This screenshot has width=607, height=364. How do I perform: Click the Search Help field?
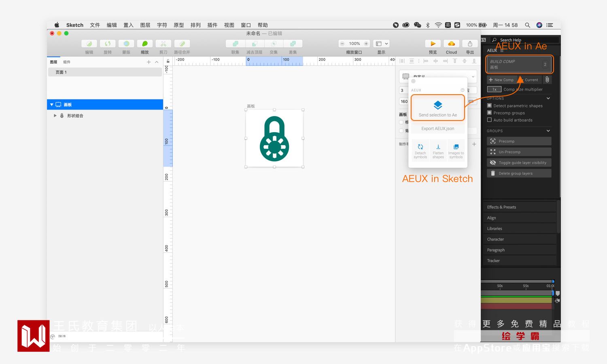pyautogui.click(x=525, y=40)
